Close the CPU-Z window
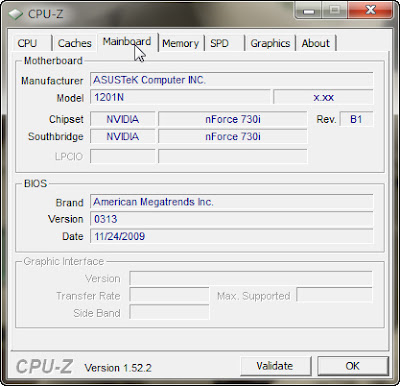The width and height of the screenshot is (400, 386). [371, 11]
